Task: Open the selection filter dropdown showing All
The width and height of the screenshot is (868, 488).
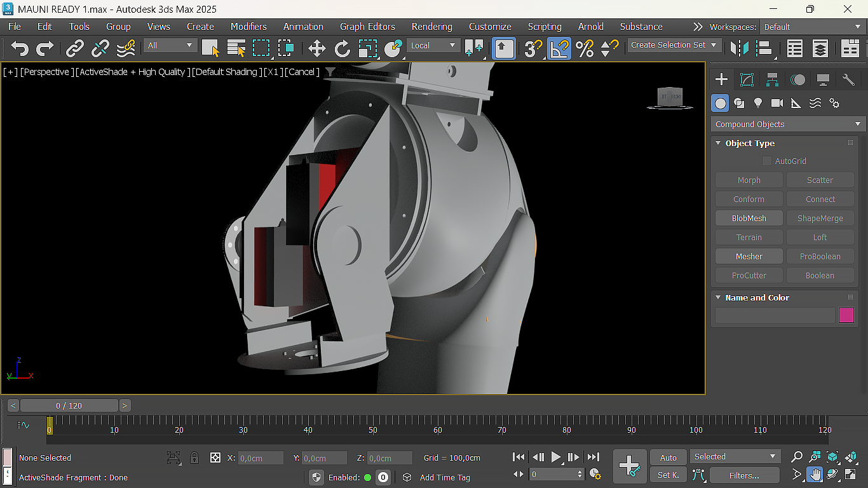Action: pyautogui.click(x=170, y=46)
